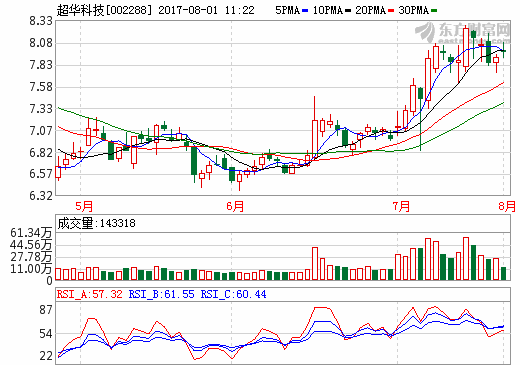This screenshot has width=520, height=365.
Task: Click the 87 RSI axis label
Action: [x=46, y=310]
